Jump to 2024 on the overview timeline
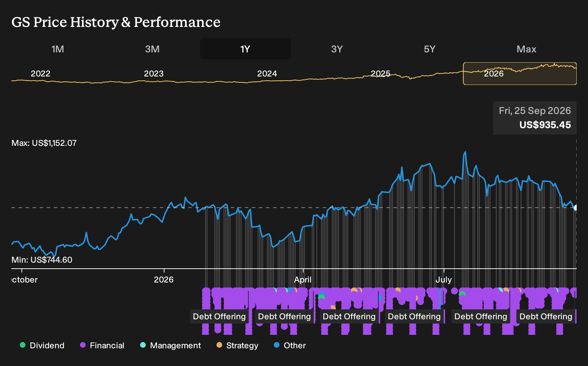Screen dimensions: 588x366 (x=267, y=74)
